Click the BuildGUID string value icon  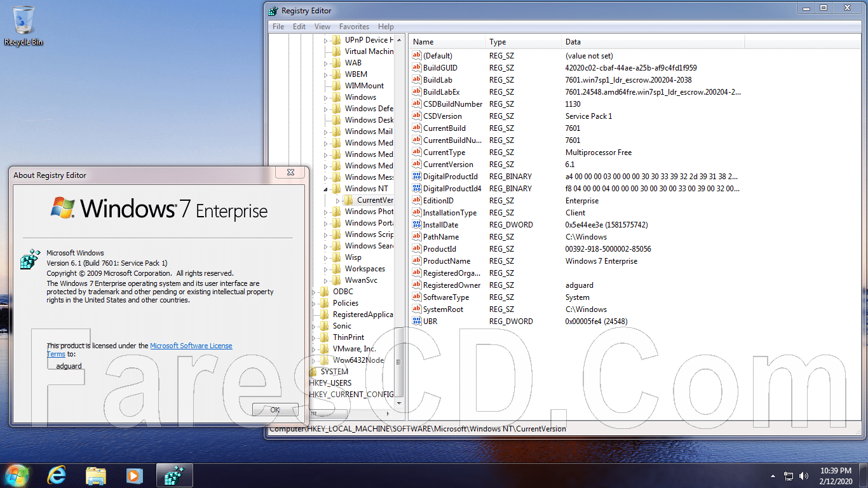(417, 68)
